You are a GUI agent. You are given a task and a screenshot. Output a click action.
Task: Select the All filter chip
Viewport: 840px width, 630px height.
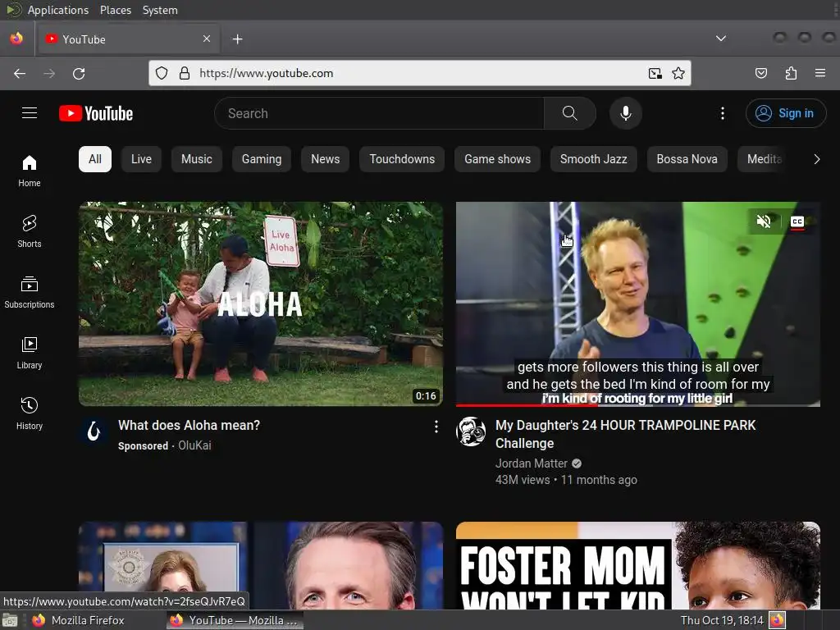[95, 159]
